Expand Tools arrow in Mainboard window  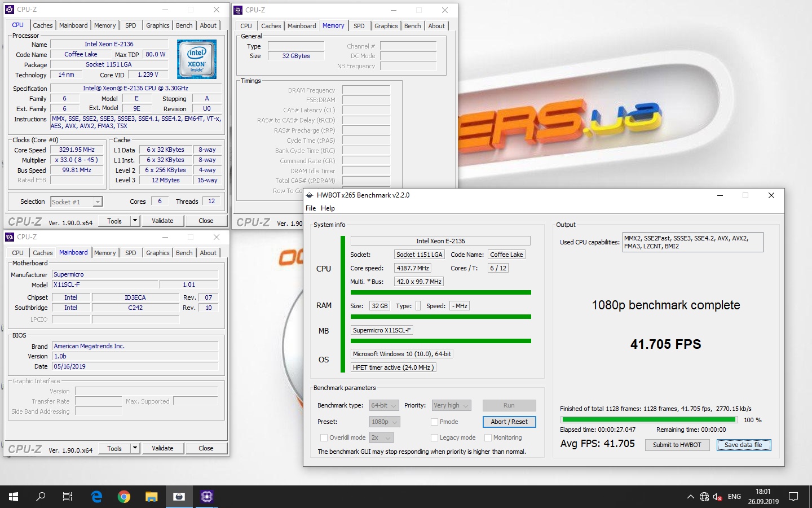pos(135,448)
